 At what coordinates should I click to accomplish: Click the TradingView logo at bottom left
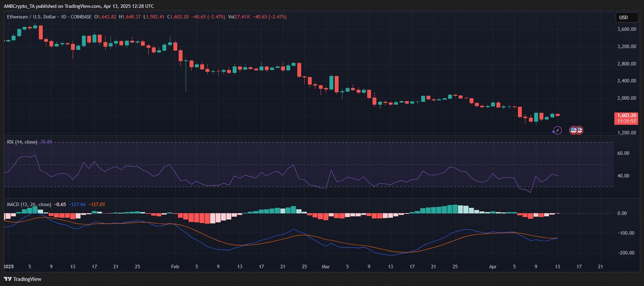pos(23,279)
